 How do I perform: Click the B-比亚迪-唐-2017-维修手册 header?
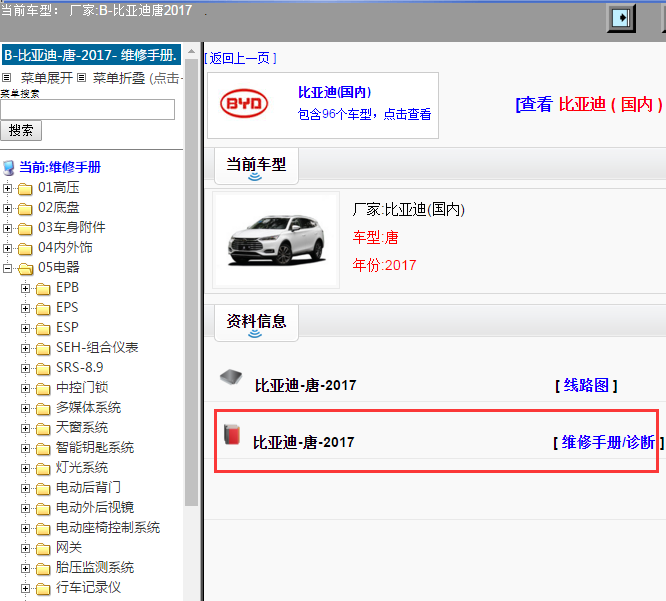91,55
